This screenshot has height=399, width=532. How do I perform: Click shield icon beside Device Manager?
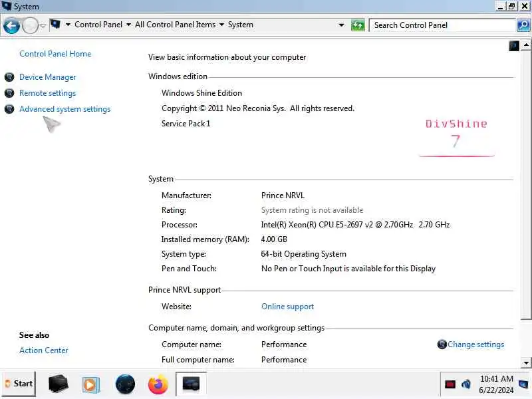(9, 77)
